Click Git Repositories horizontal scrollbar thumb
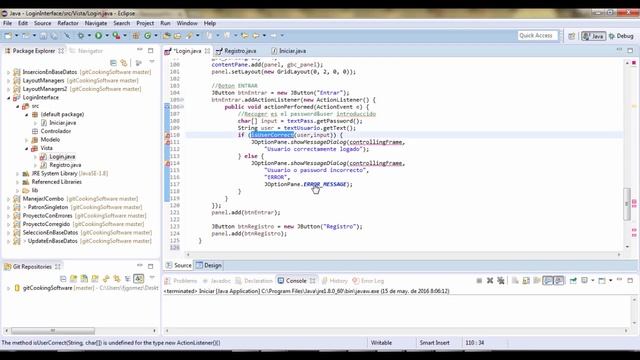 pyautogui.click(x=53, y=331)
